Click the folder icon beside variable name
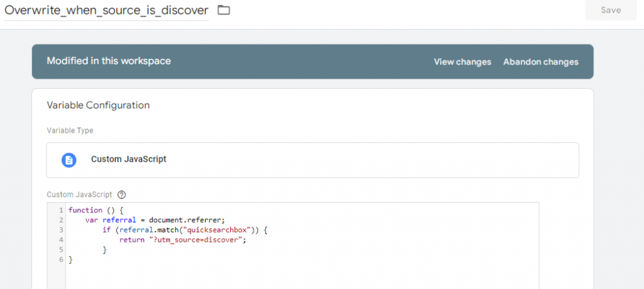644x289 pixels. coord(223,10)
